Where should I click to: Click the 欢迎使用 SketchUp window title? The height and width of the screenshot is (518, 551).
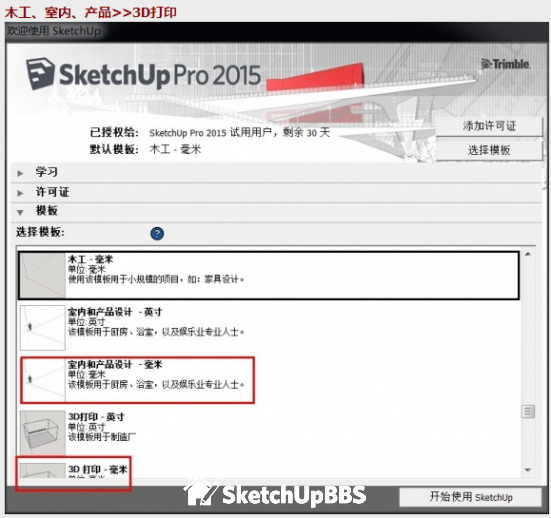pyautogui.click(x=54, y=31)
